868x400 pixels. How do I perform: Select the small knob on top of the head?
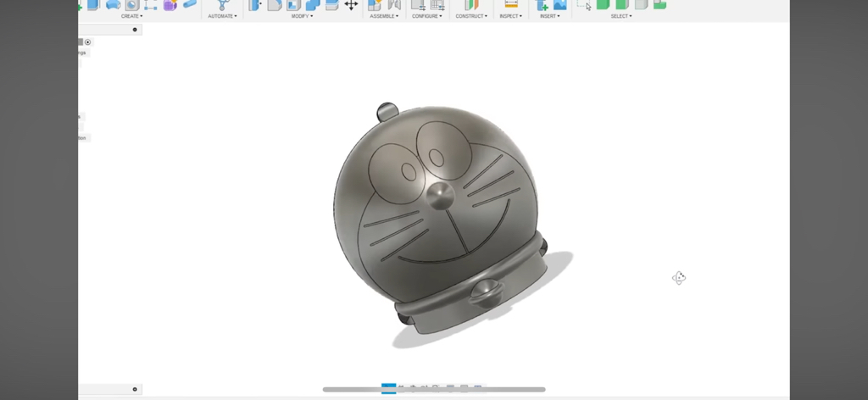387,111
